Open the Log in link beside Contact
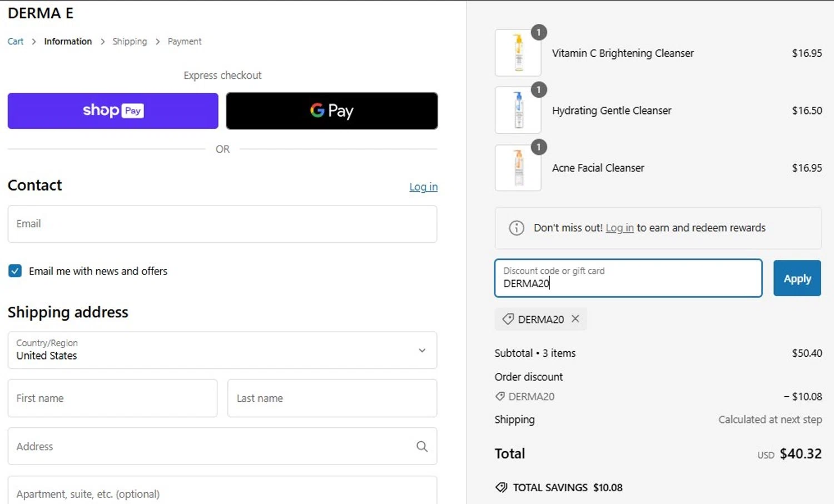This screenshot has width=834, height=504. (x=423, y=187)
